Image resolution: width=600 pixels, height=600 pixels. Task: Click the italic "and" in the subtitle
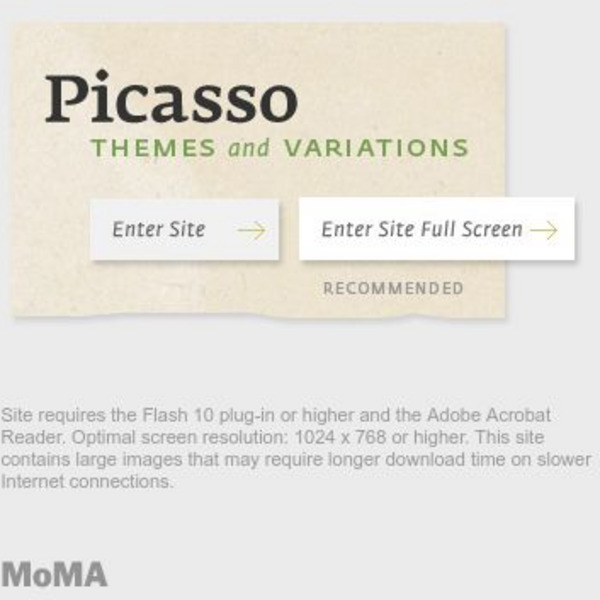[x=249, y=149]
